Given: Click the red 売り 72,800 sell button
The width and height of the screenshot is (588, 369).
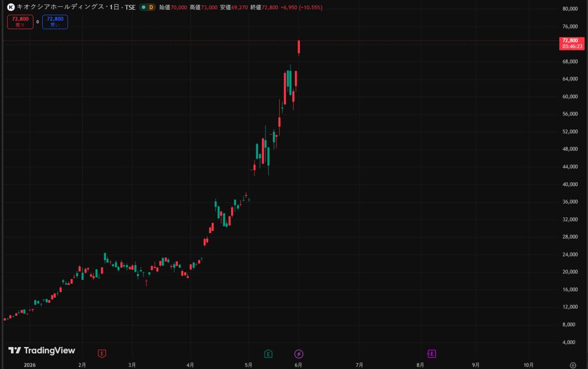Looking at the screenshot, I should tap(20, 22).
